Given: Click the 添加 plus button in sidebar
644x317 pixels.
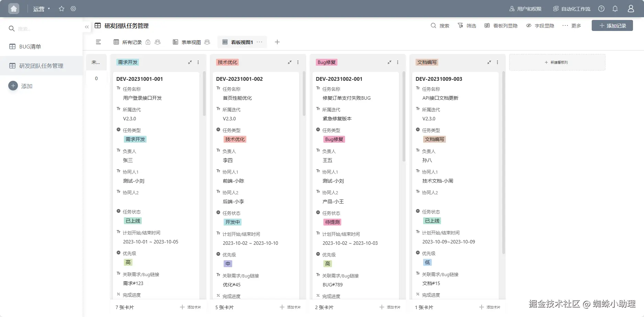Looking at the screenshot, I should coord(13,86).
